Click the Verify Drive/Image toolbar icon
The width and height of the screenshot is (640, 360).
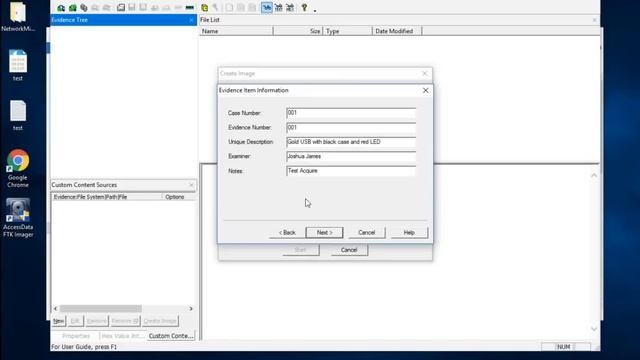click(x=178, y=8)
